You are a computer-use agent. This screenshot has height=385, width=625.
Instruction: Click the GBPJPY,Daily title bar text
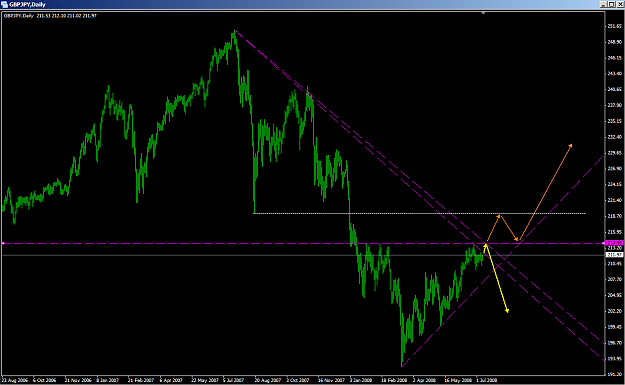tap(28, 5)
